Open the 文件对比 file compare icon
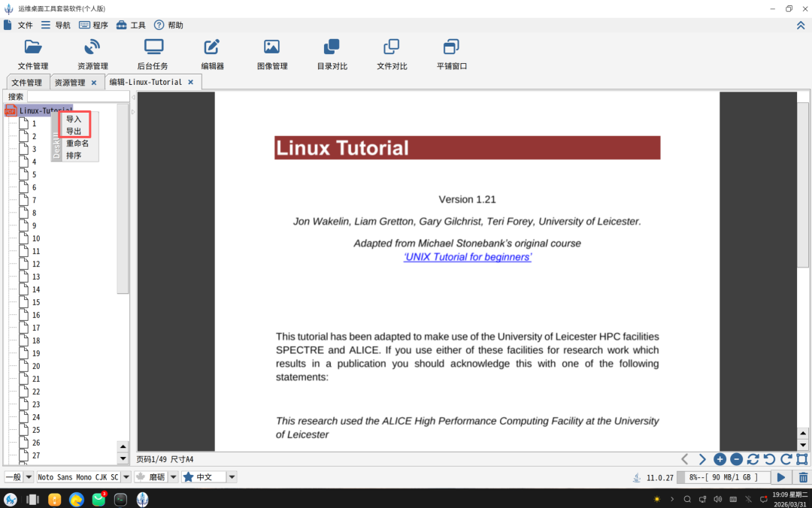The image size is (812, 508). coord(392,54)
